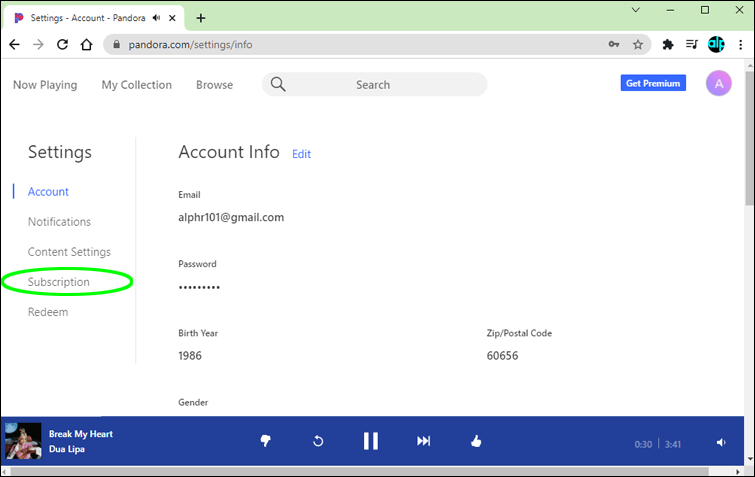Open a new browser tab
The height and width of the screenshot is (477, 755).
point(201,18)
